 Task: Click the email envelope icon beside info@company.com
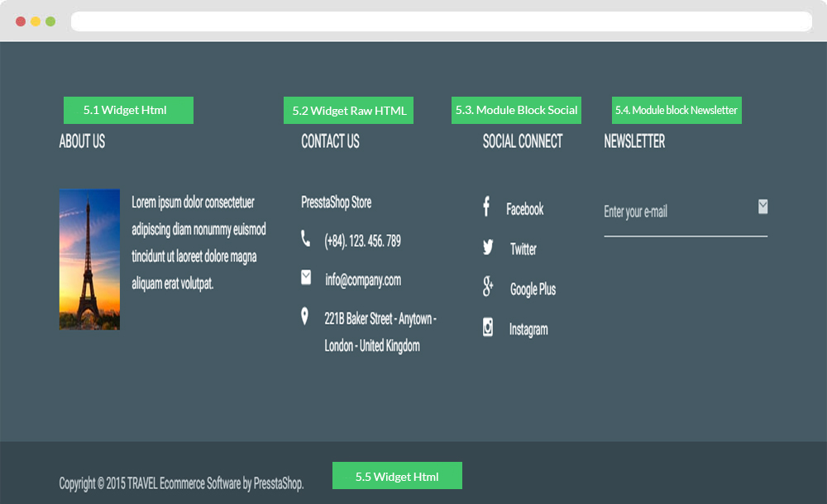[x=307, y=278]
